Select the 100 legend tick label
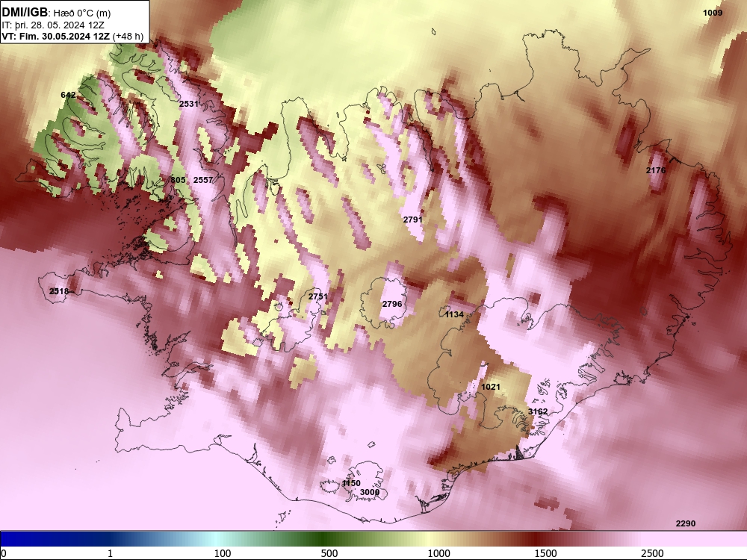 (223, 553)
